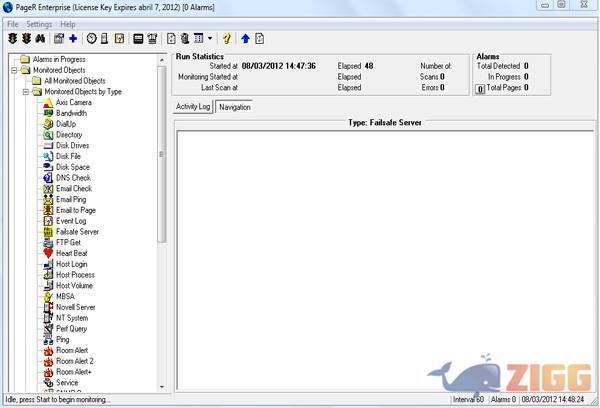Click the tree scrollbar up arrow

coord(162,60)
